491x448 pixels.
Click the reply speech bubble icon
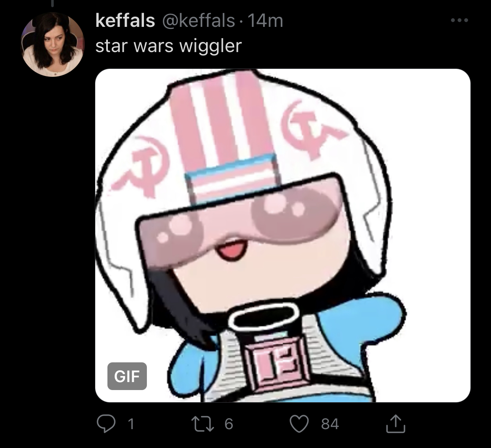106,424
